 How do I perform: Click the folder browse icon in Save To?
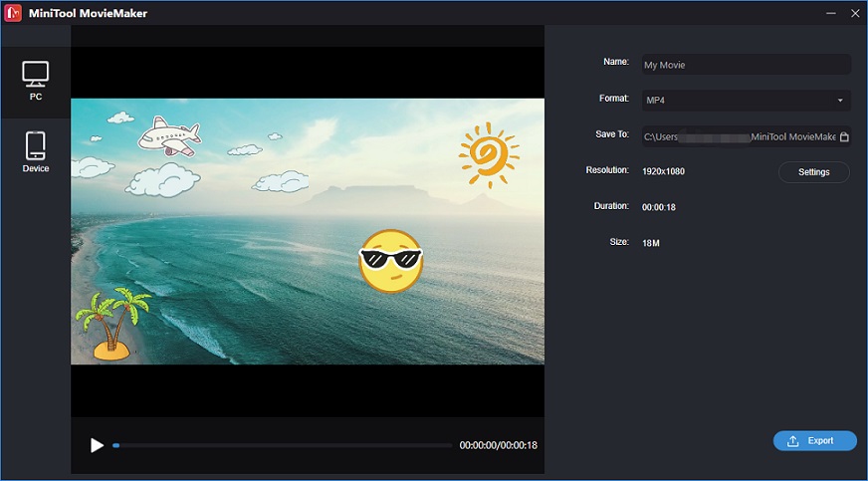tap(844, 136)
